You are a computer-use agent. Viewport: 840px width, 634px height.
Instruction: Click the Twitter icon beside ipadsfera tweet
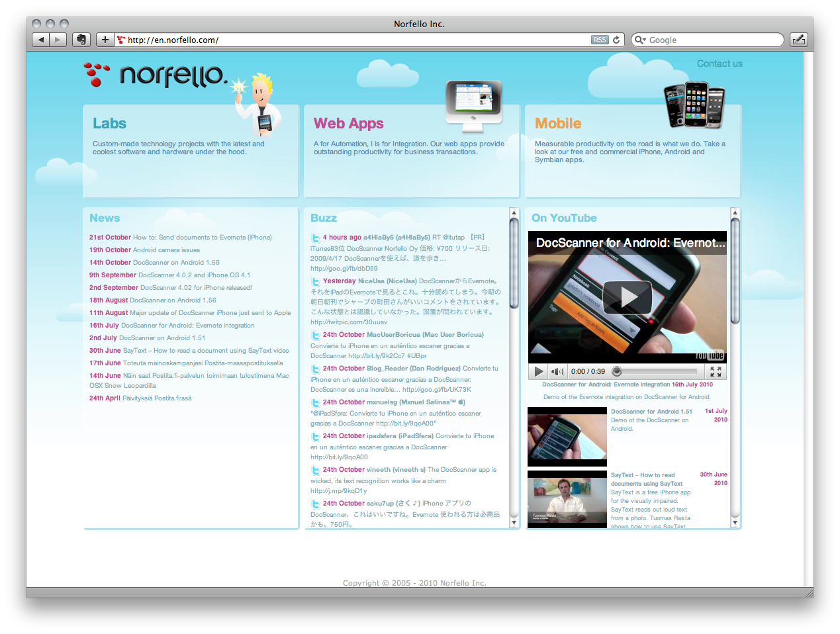[x=316, y=437]
